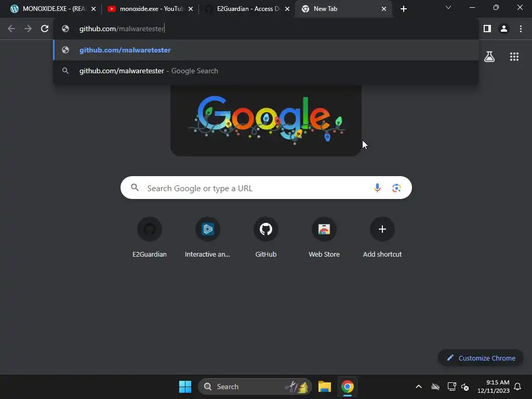Reload the page with the refresh icon

point(45,29)
